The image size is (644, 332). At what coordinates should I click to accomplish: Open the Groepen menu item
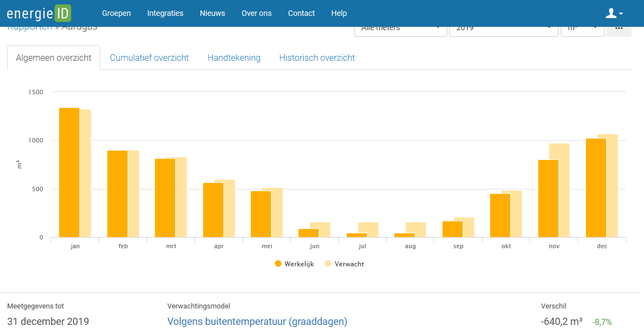point(116,13)
